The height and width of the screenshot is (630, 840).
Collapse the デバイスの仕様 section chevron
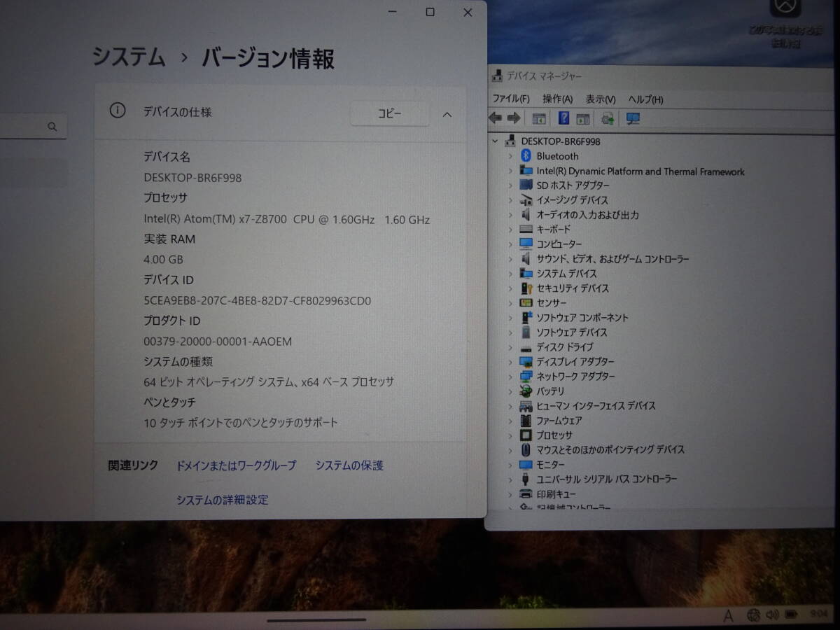(447, 114)
